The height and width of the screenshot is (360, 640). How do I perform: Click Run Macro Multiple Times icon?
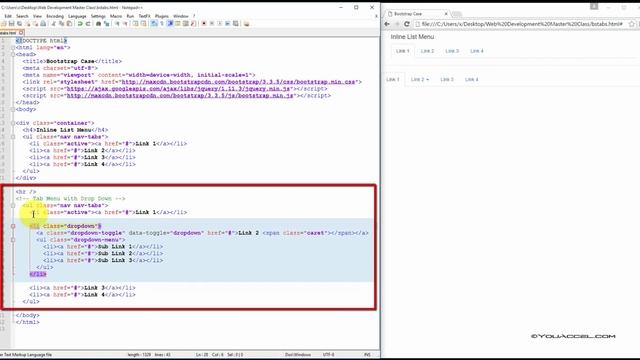[x=227, y=24]
